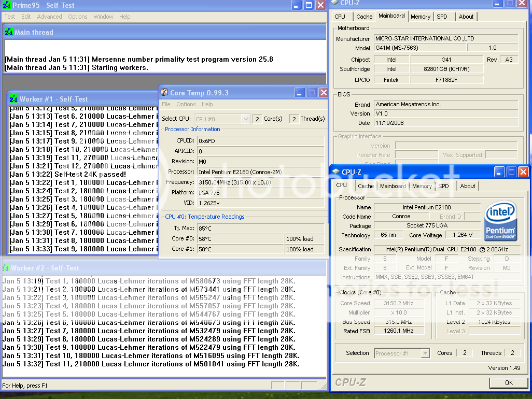Image resolution: width=532 pixels, height=399 pixels.
Task: Click the Main thread title bar
Action: click(165, 32)
